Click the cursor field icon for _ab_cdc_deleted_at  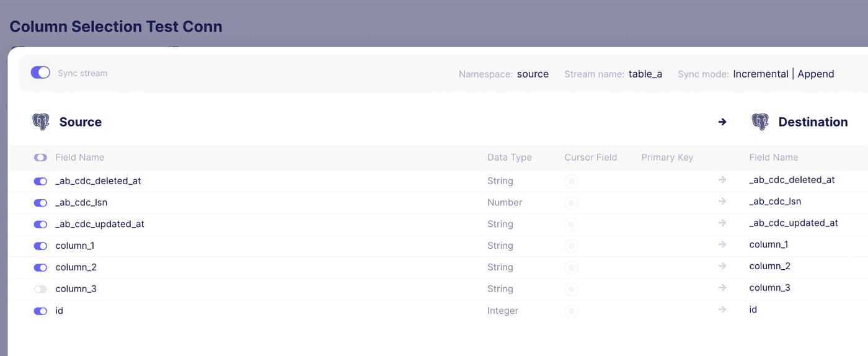point(572,182)
